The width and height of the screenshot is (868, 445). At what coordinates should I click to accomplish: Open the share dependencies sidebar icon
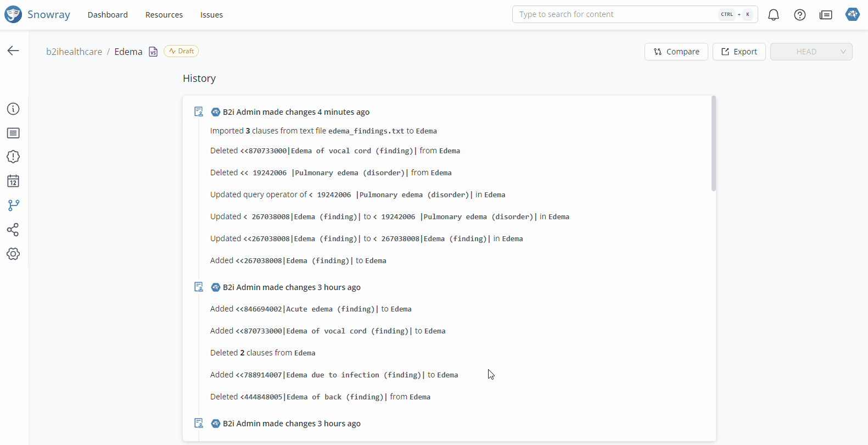pos(13,230)
